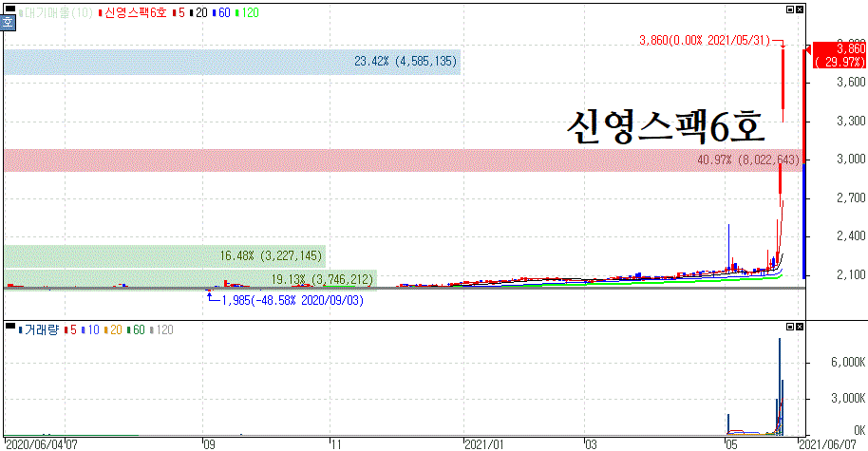Screen dimensions: 868x451
Task: Close the 거래량 volume panel
Action: point(800,327)
